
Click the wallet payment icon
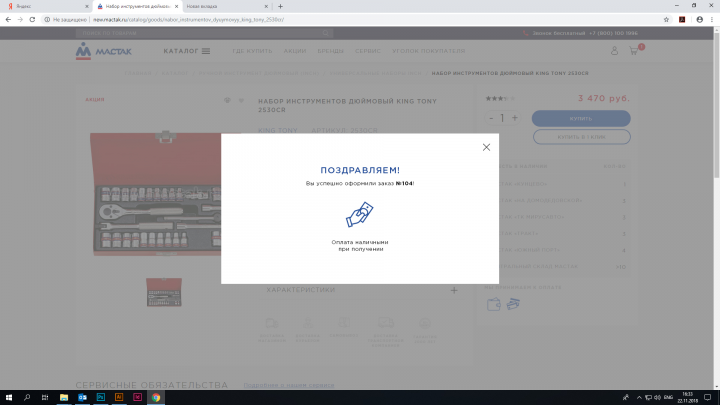(494, 304)
